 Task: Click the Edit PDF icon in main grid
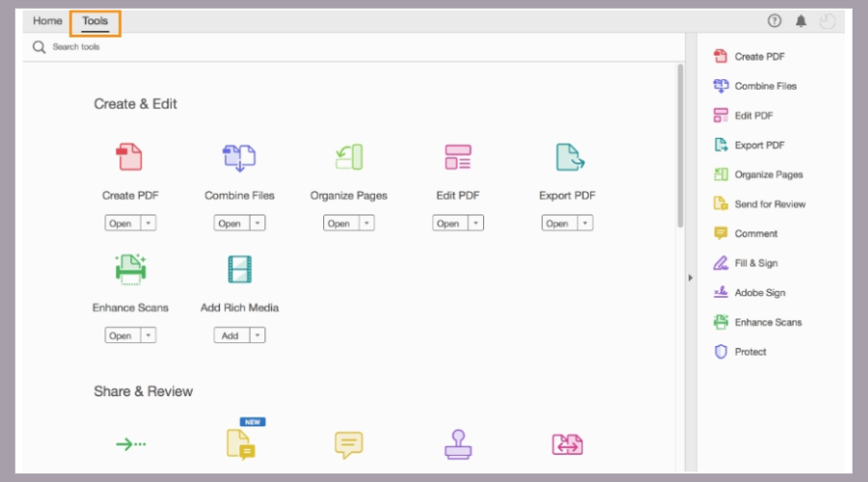pyautogui.click(x=458, y=157)
